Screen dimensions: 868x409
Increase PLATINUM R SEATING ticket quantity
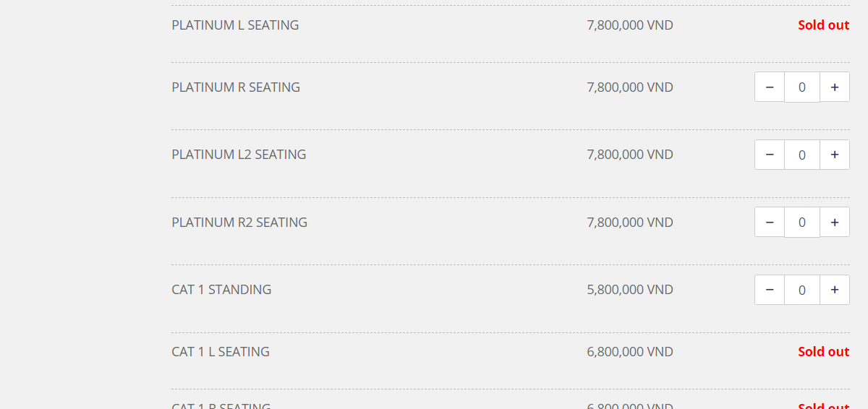tap(835, 87)
